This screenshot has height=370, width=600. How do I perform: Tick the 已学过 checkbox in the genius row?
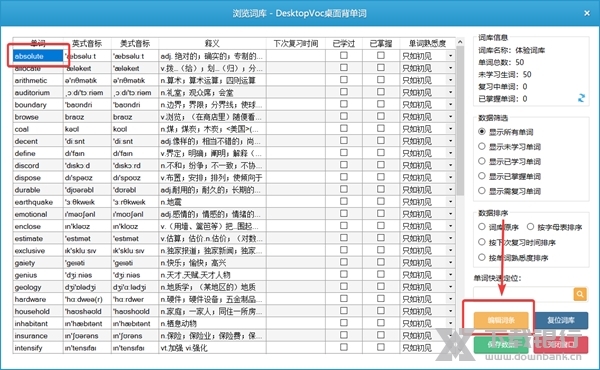coord(344,274)
